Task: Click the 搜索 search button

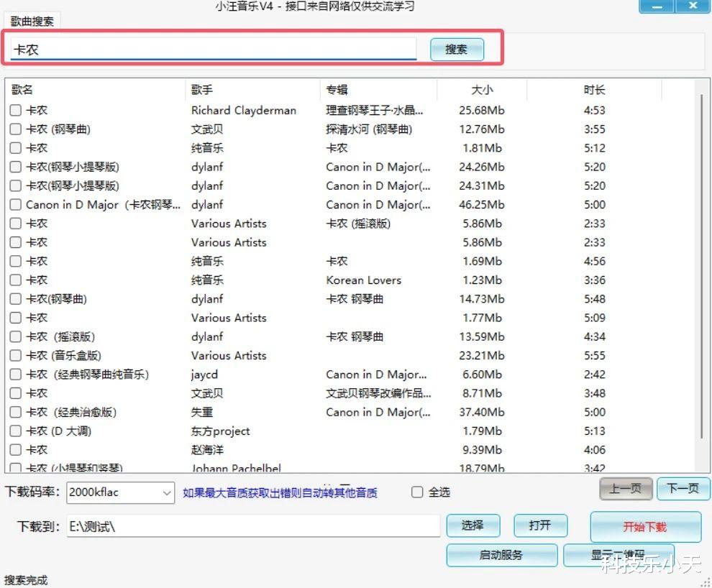Action: pyautogui.click(x=457, y=50)
